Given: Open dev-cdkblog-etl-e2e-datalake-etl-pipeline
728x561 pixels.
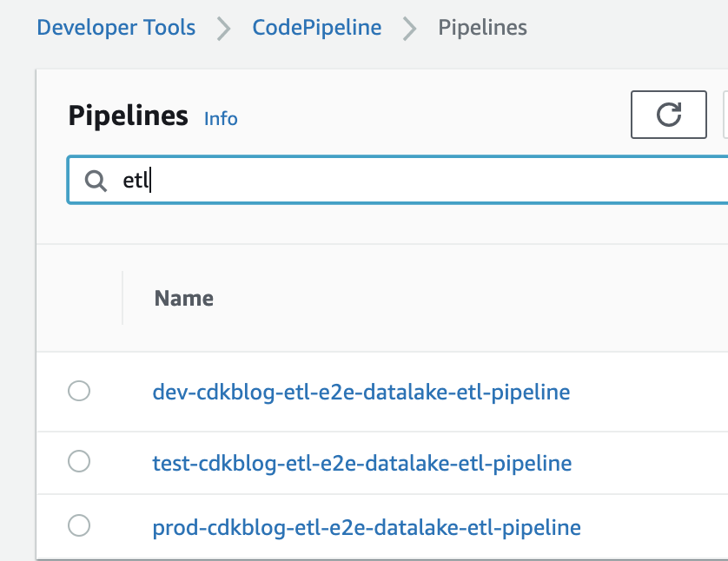Looking at the screenshot, I should [x=361, y=392].
